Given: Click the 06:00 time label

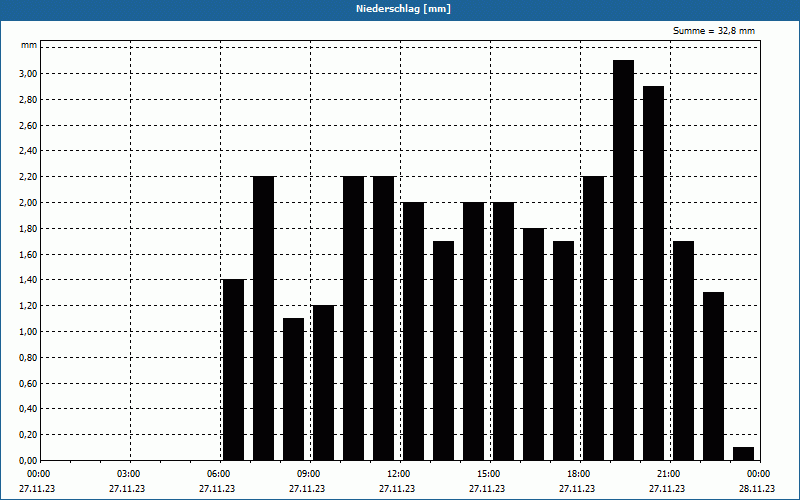Looking at the screenshot, I should (x=220, y=474).
